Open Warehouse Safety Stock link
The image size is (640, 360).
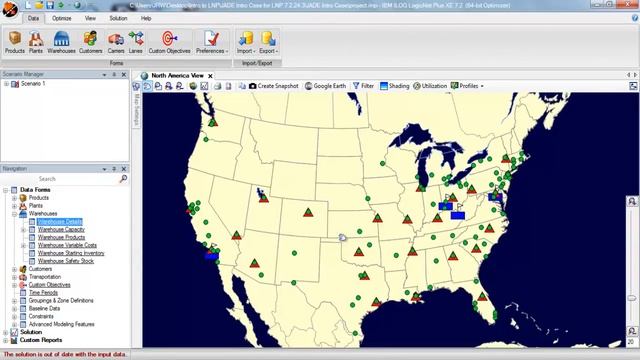click(x=66, y=261)
